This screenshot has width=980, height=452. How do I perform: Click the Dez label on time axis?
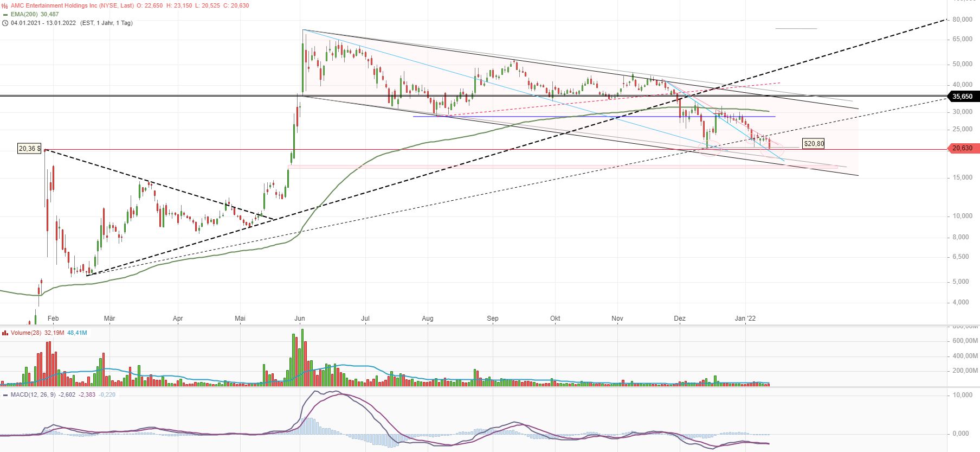680,319
